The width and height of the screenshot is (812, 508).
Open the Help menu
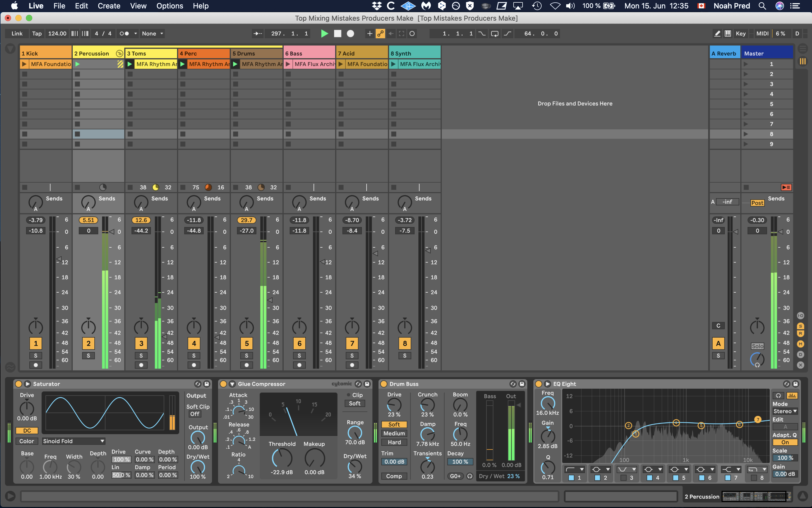[201, 6]
